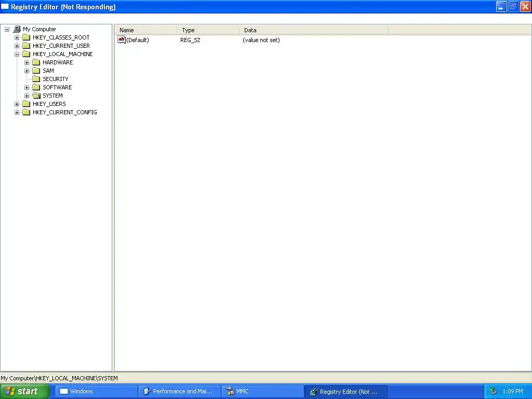Select the HARDWARE key label

tap(58, 62)
